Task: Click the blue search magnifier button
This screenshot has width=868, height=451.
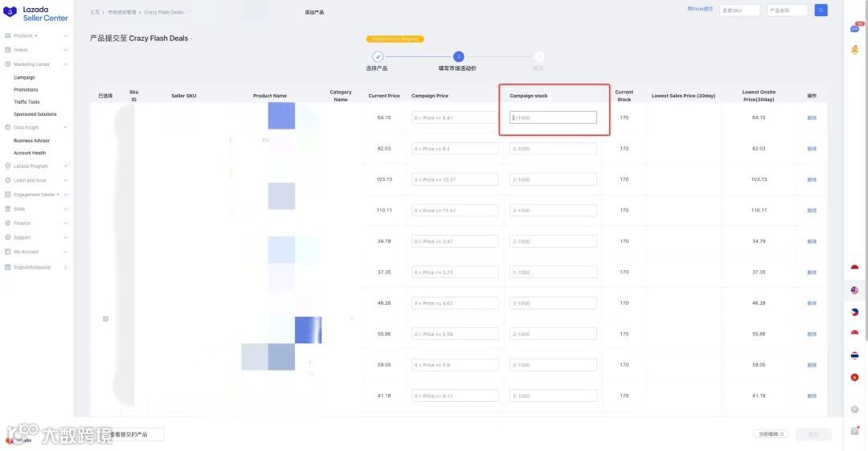Action: [x=821, y=10]
